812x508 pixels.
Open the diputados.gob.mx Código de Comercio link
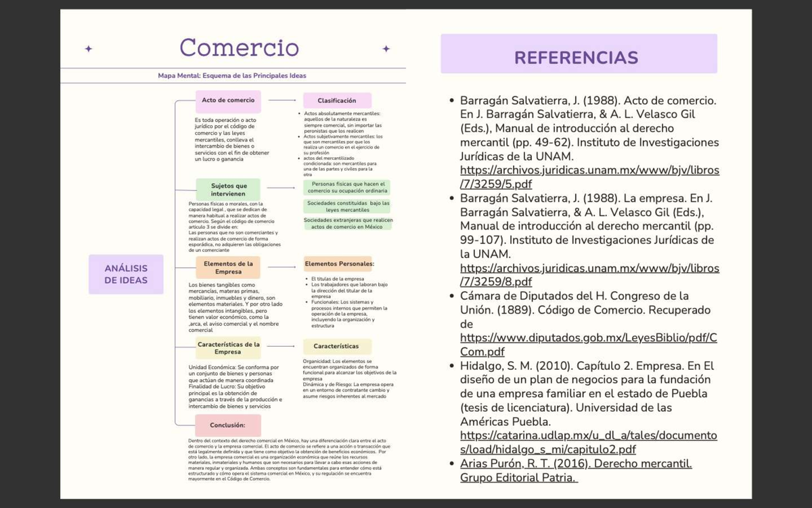click(x=589, y=345)
